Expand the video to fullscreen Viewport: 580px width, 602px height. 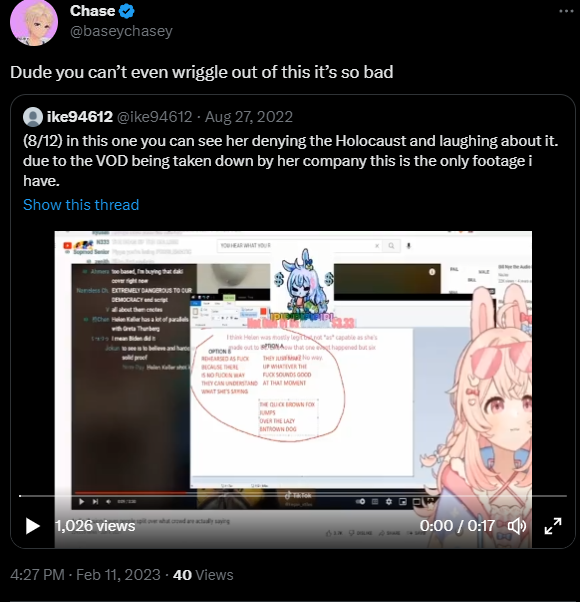coord(553,526)
